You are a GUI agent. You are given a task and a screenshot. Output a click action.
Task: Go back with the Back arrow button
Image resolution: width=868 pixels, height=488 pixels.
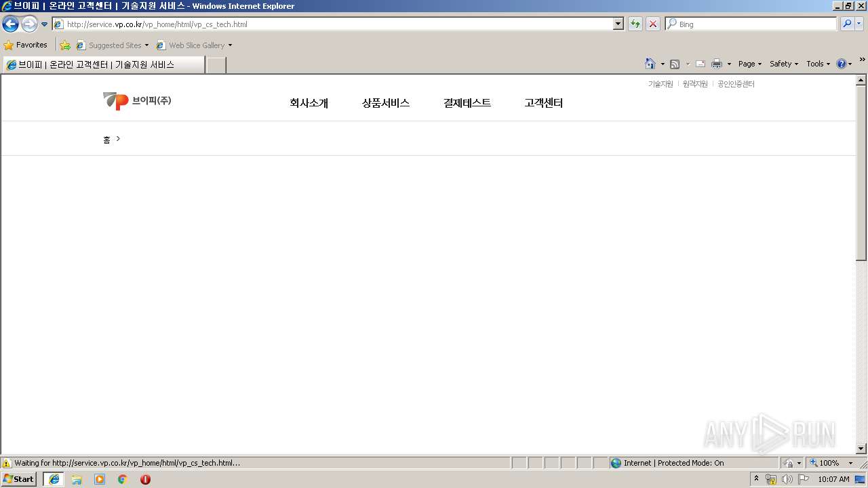(x=10, y=24)
